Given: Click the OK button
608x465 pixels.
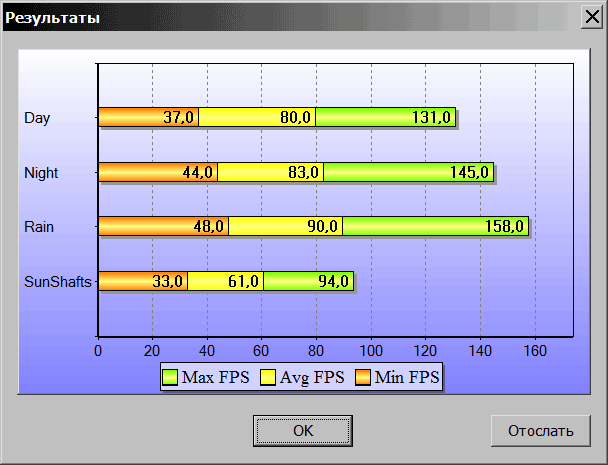Looking at the screenshot, I should 303,431.
